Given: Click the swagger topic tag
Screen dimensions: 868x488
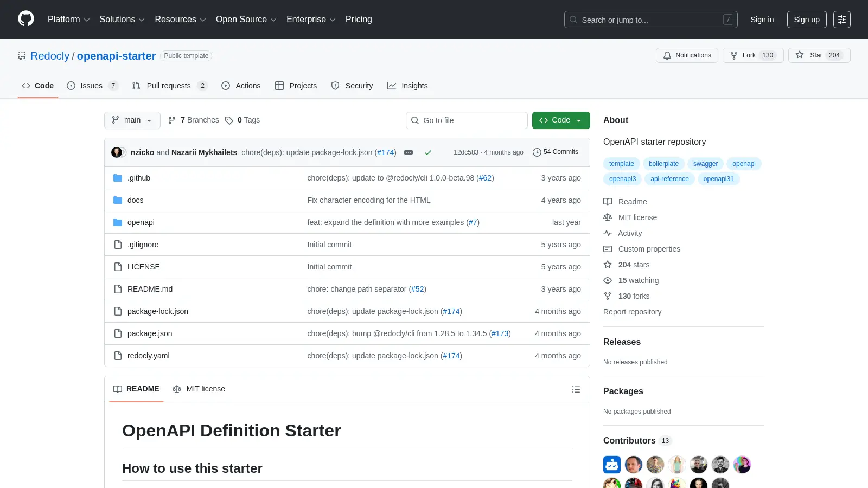Looking at the screenshot, I should pos(705,164).
